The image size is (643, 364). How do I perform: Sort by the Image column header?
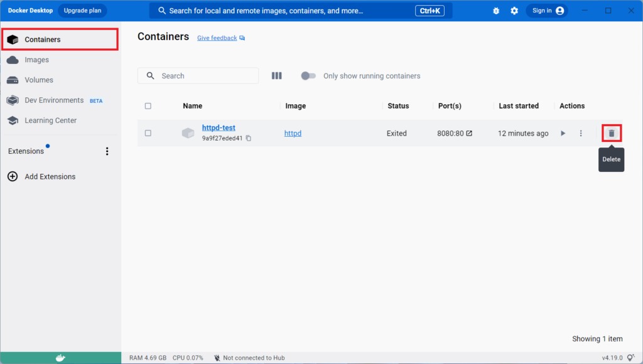click(x=296, y=106)
